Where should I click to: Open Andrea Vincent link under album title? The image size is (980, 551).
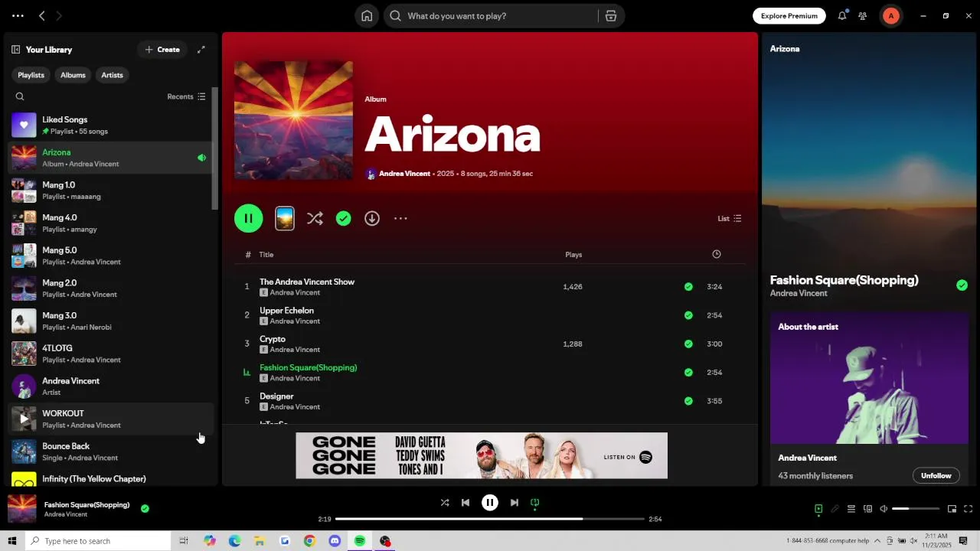coord(404,174)
